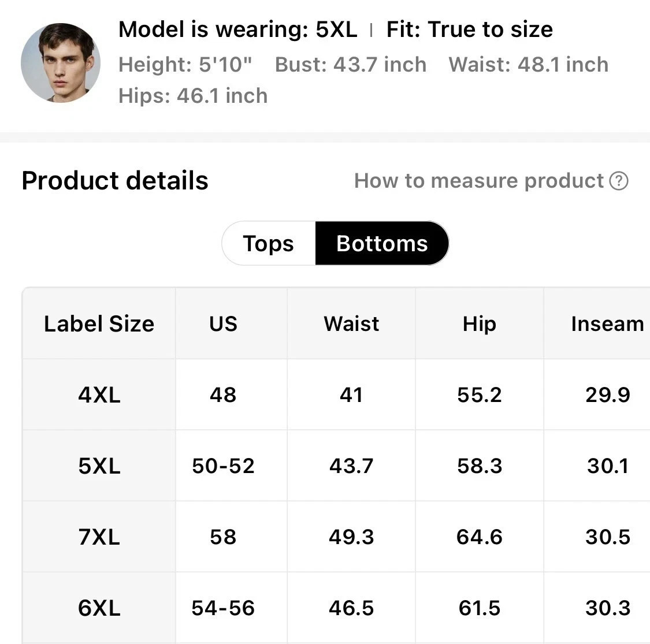This screenshot has width=650, height=644.
Task: Select the Bottoms tab
Action: pos(382,243)
